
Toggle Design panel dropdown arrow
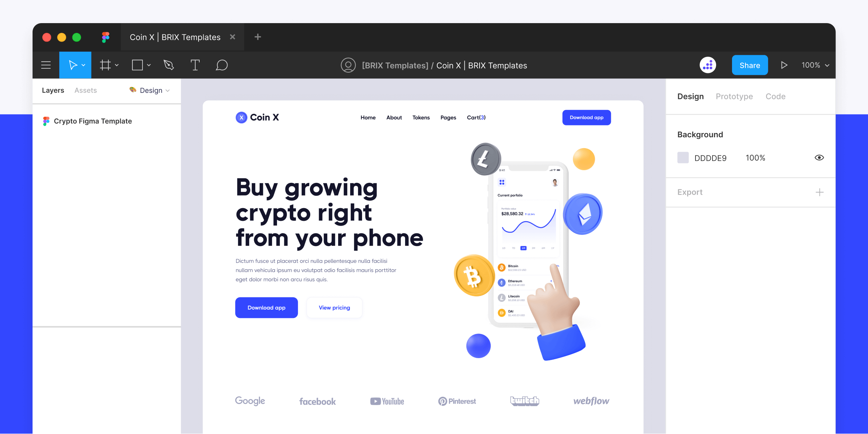169,90
